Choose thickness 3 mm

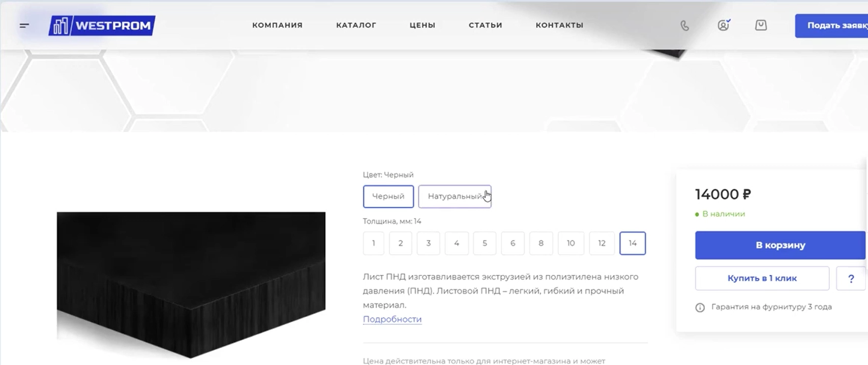click(429, 244)
